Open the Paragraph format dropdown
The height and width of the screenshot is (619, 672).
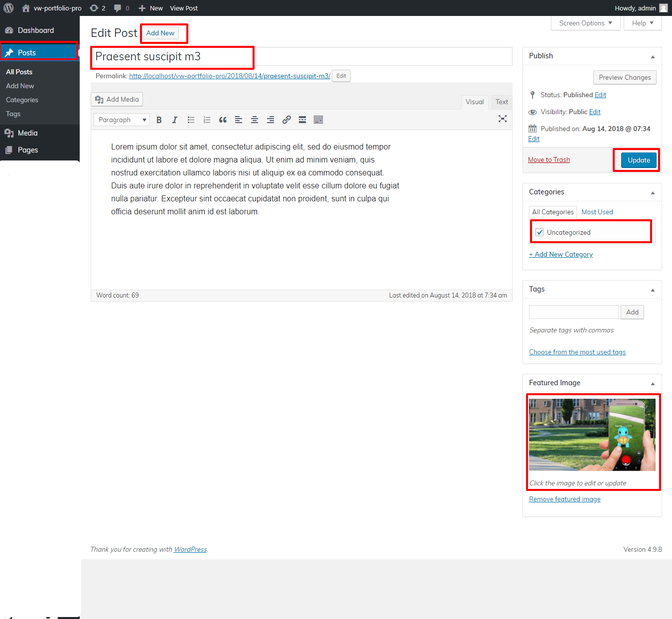pyautogui.click(x=122, y=120)
